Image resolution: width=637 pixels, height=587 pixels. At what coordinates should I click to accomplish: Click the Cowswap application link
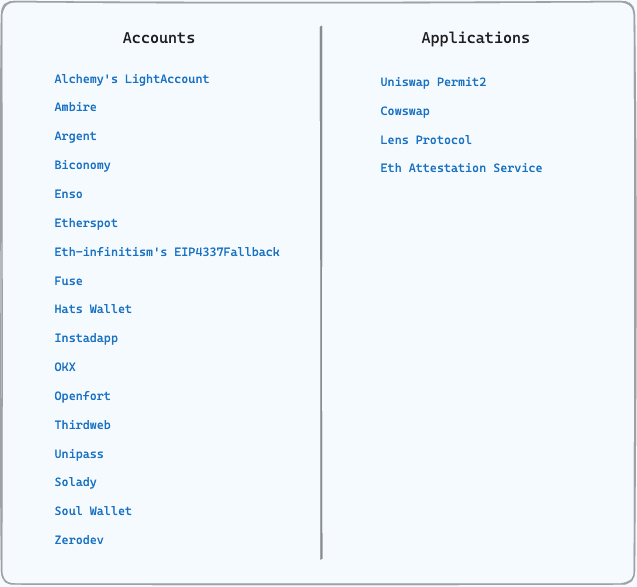[x=405, y=111]
